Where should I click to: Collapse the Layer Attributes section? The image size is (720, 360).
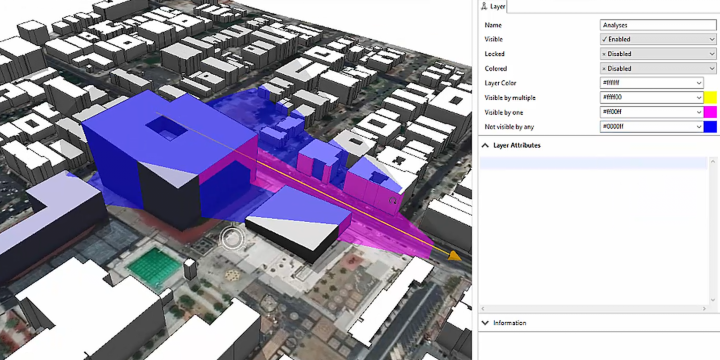coord(485,146)
